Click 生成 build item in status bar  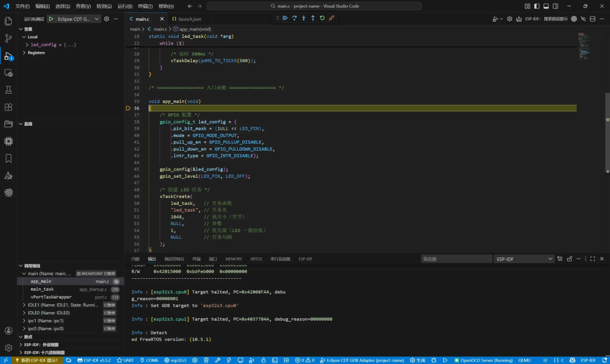(417, 360)
